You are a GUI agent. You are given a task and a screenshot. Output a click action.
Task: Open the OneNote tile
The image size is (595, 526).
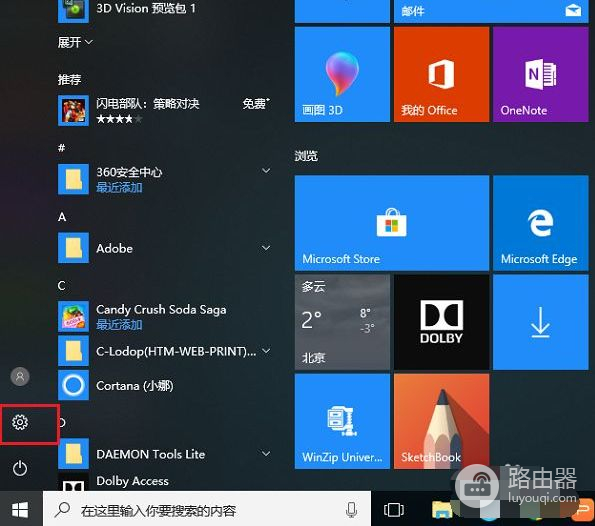[541, 74]
